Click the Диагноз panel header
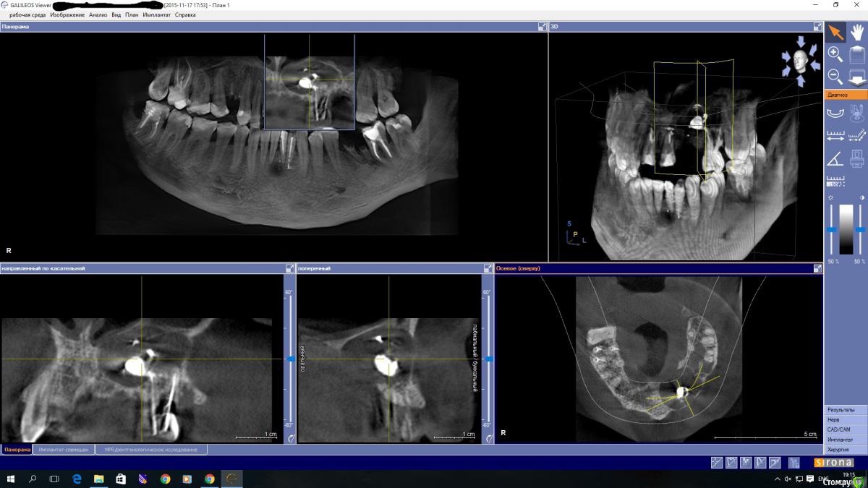868x488 pixels. pos(846,95)
